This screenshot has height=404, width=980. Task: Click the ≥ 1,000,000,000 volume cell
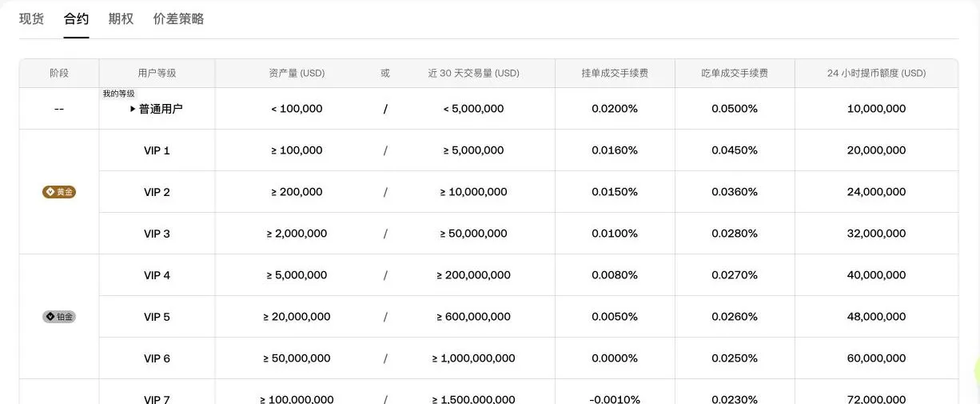click(x=473, y=358)
